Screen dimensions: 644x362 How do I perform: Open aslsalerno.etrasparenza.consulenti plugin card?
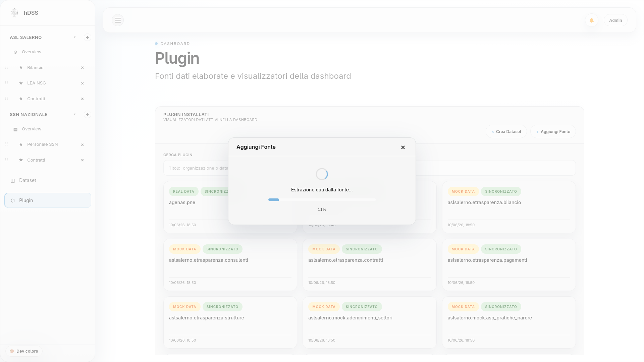[230, 265]
